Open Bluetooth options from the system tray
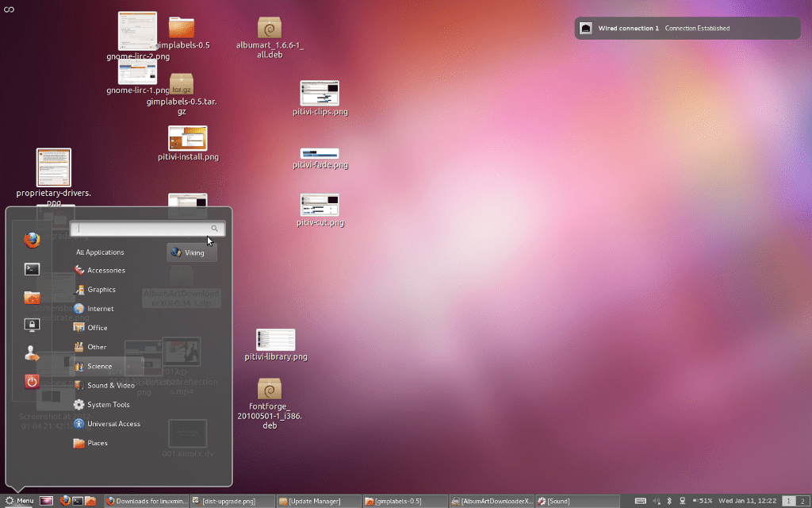Screen dimensions: 812x508 click(668, 500)
